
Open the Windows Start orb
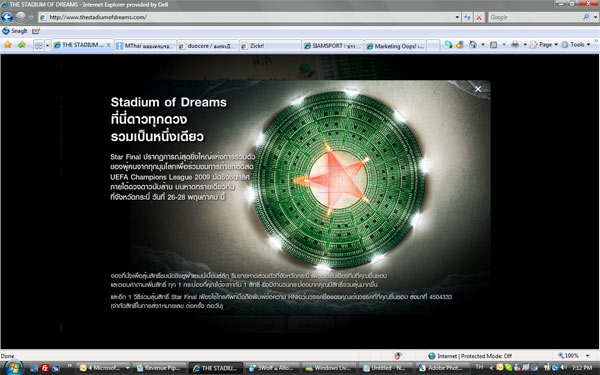(x=13, y=368)
